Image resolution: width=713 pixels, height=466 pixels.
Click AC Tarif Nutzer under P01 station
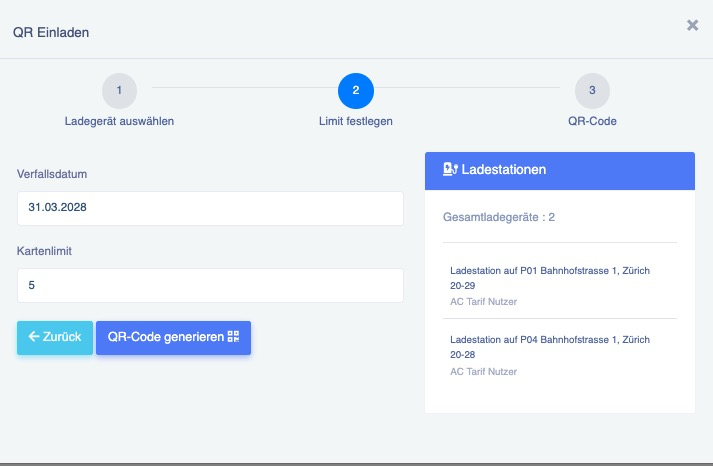tap(484, 301)
